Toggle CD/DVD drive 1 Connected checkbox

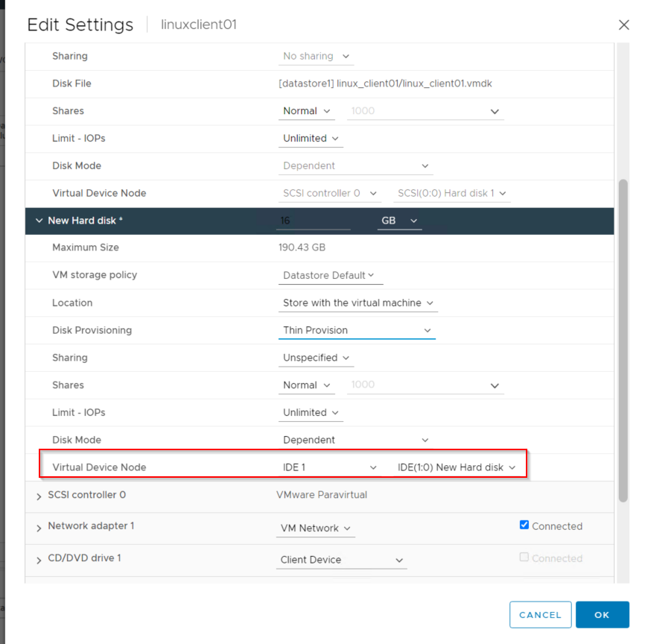coord(524,558)
